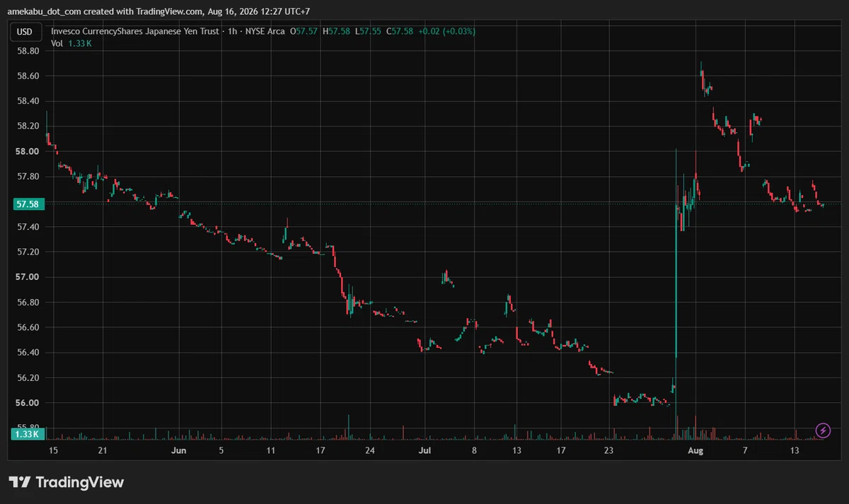Click the 1.33K volume tag on the axis
This screenshot has height=504, width=849.
tap(25, 433)
